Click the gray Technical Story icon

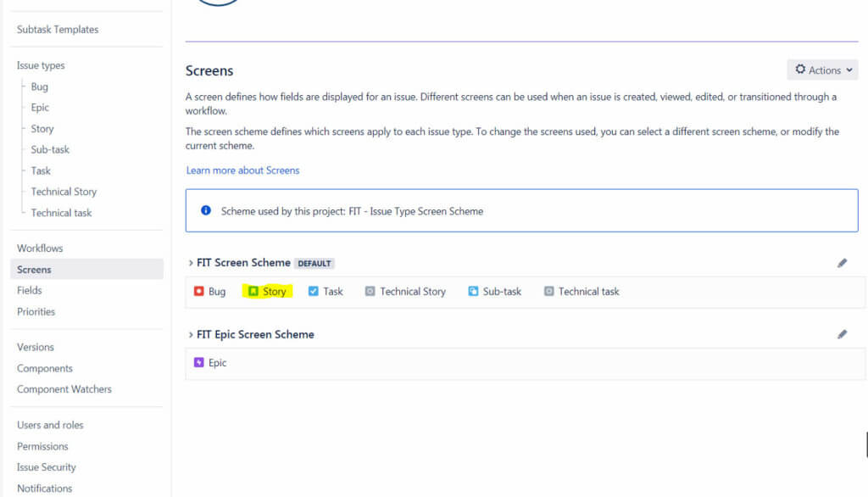click(370, 291)
